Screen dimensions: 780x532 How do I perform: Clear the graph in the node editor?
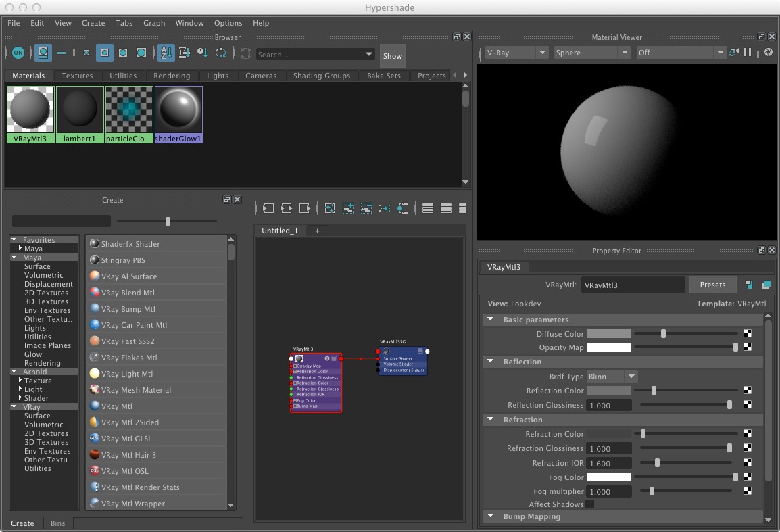click(x=329, y=208)
